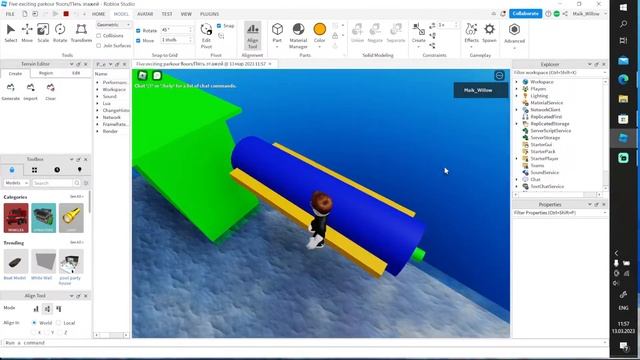The image size is (640, 360).
Task: Switch to the TEST ribbon tab
Action: (x=167, y=14)
